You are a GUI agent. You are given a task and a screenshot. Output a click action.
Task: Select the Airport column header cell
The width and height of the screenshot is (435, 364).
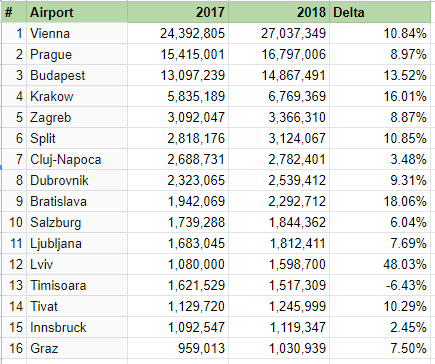(77, 12)
